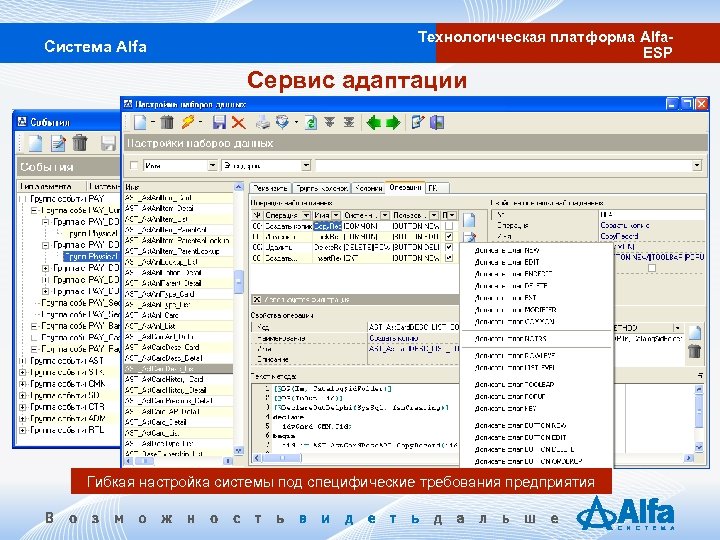Viewport: 720px width, 540px height.
Task: Choose Добавить флаг EDIT from the menu
Action: (536, 262)
